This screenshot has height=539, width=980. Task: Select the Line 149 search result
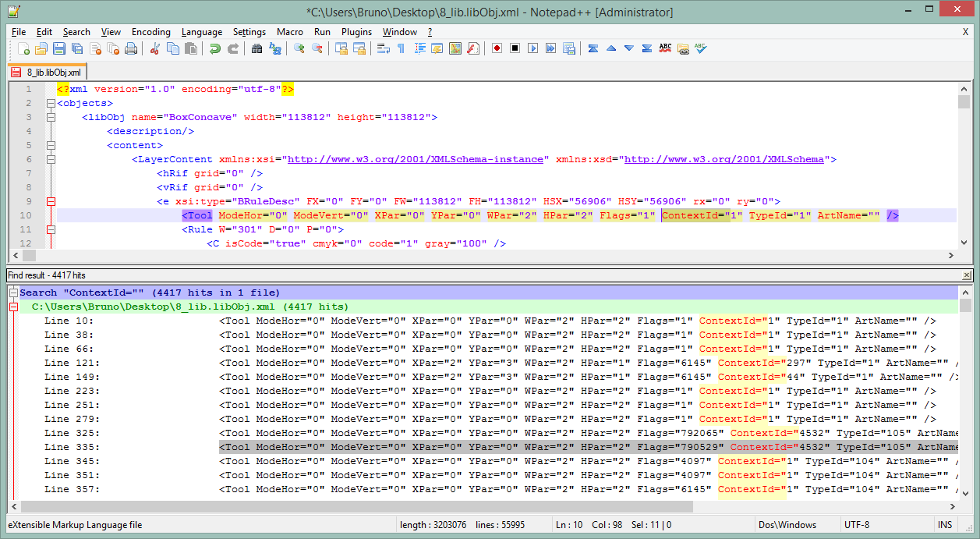483,377
